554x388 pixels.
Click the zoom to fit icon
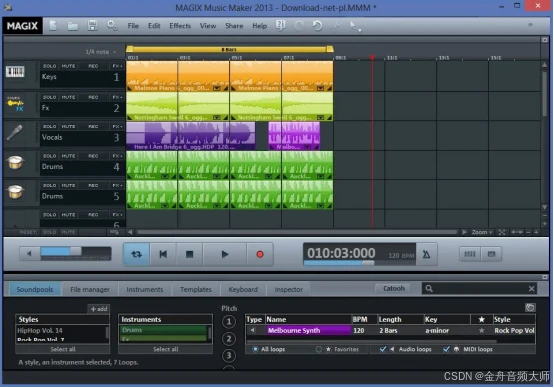click(502, 232)
